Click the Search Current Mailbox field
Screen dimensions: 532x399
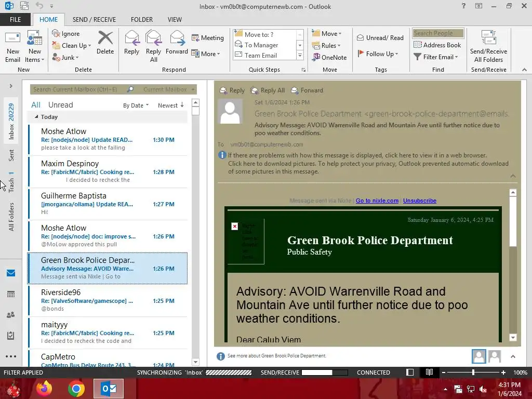(79, 89)
